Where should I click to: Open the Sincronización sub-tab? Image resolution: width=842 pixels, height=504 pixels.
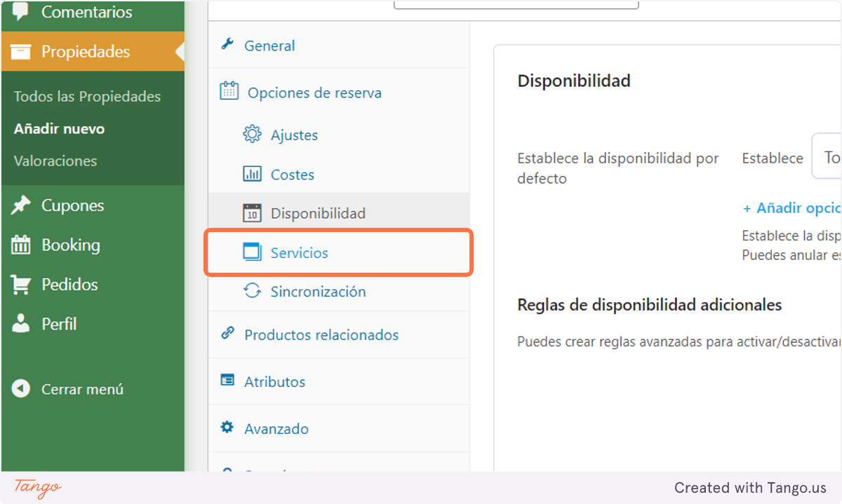point(339,292)
